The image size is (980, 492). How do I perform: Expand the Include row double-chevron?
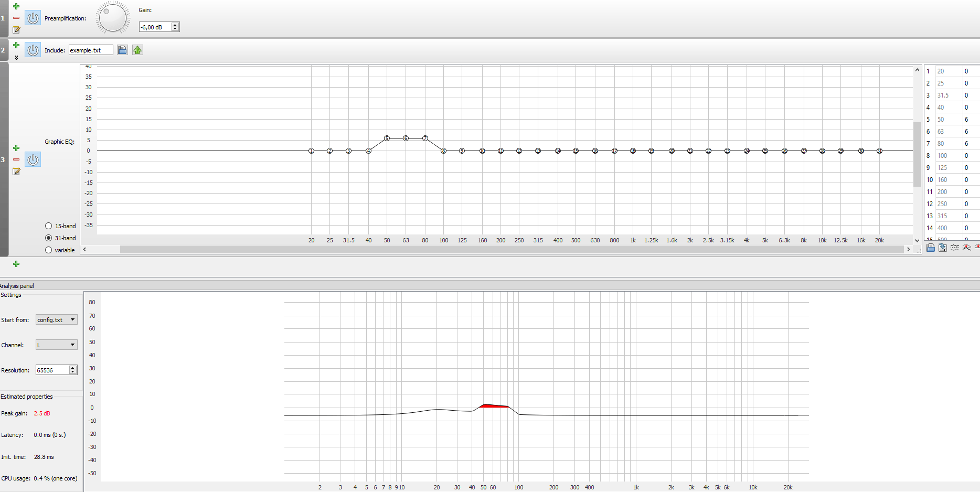coord(16,57)
